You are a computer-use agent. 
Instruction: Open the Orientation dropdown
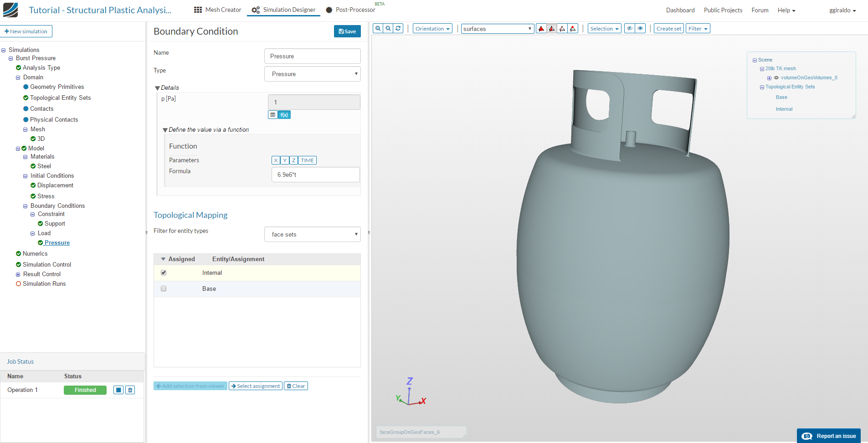(x=432, y=29)
